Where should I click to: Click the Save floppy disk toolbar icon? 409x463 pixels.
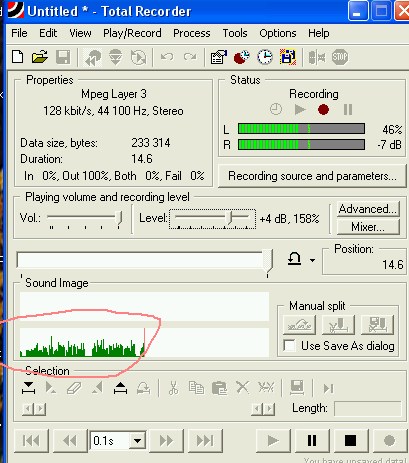click(x=63, y=57)
